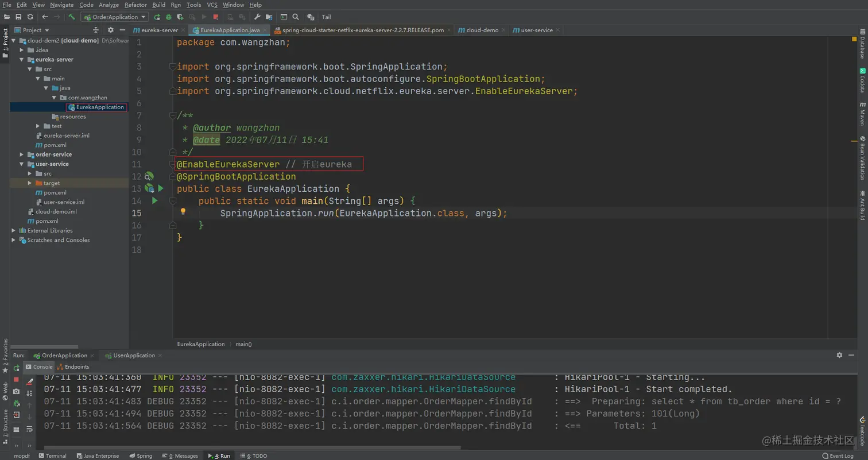Close the EurekaApplication.java tab
This screenshot has width=868, height=460.
[x=266, y=30]
